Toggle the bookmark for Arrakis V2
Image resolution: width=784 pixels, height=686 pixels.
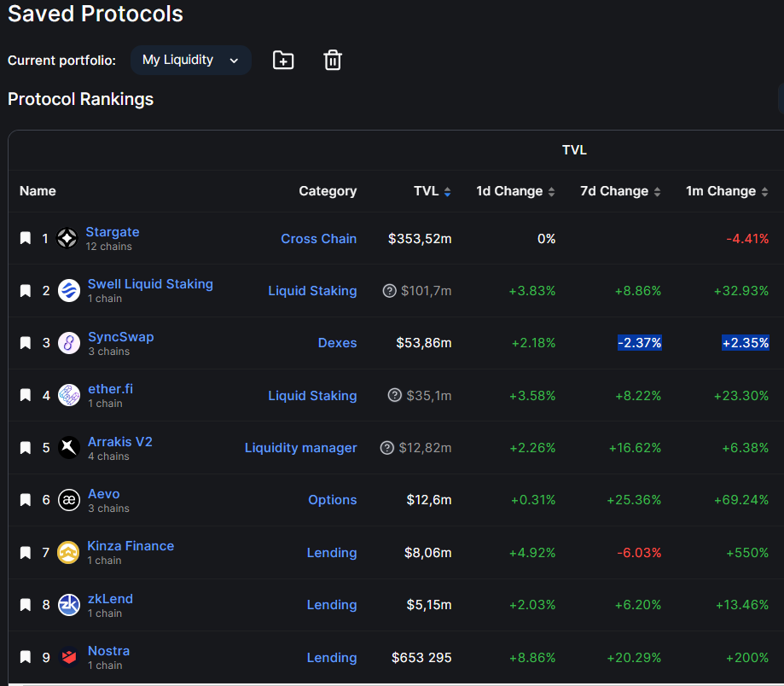tap(26, 447)
